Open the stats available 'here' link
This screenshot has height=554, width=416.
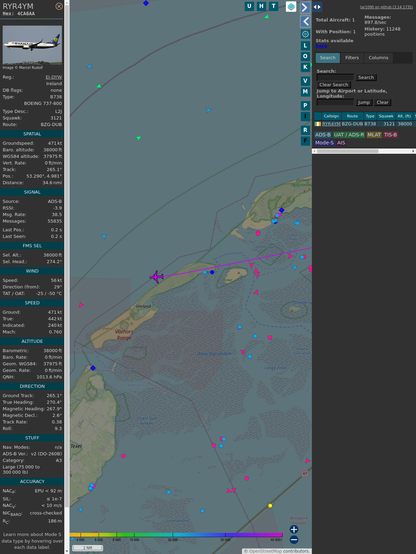click(x=321, y=46)
